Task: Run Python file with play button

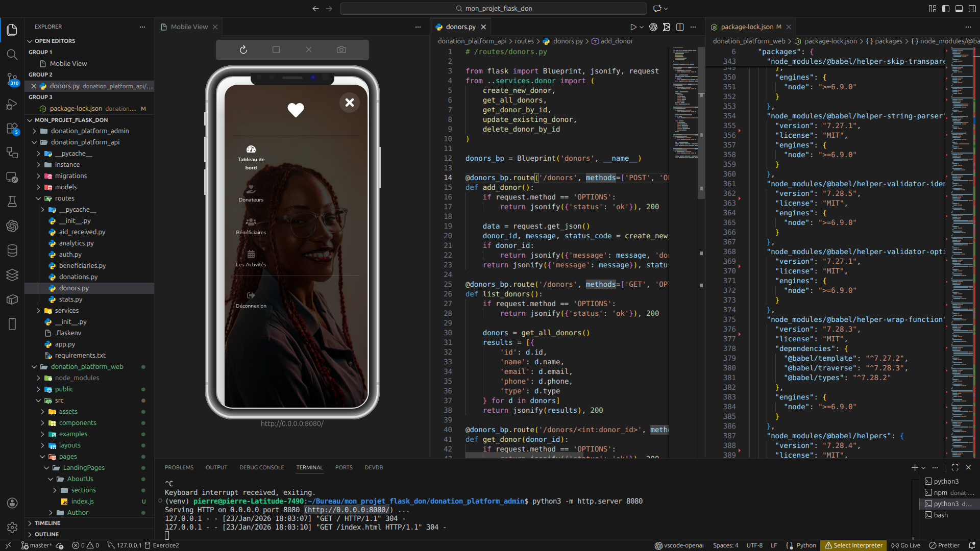Action: click(x=633, y=27)
